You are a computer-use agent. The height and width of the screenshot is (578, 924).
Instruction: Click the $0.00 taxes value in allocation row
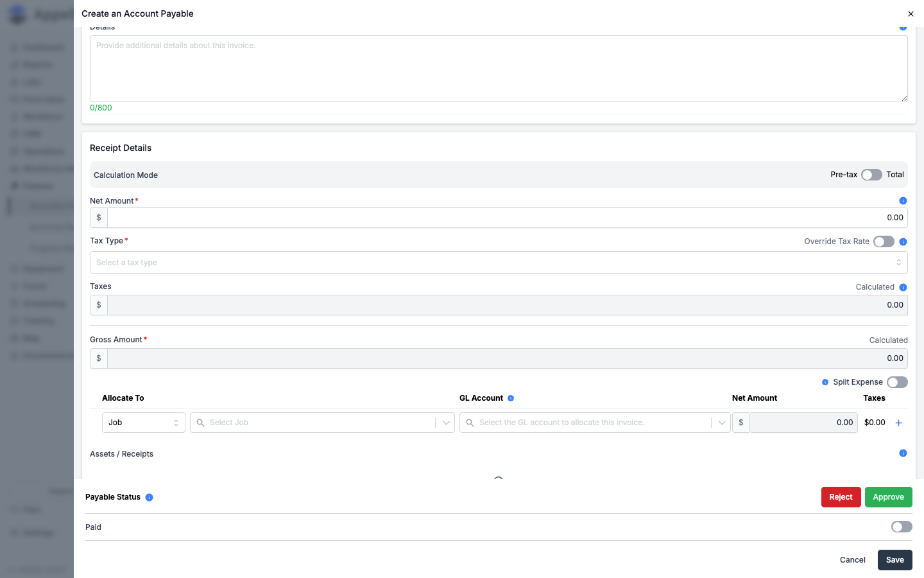click(875, 423)
